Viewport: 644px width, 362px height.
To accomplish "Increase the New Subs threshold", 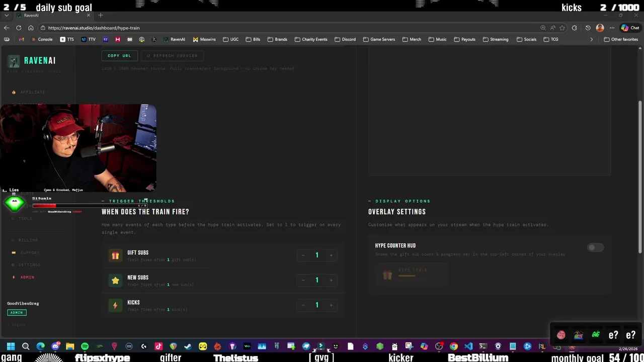I will point(331,280).
